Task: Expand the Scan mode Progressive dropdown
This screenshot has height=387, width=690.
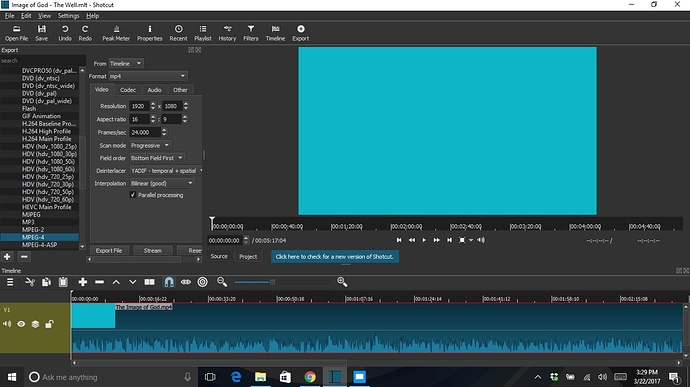Action: point(150,145)
